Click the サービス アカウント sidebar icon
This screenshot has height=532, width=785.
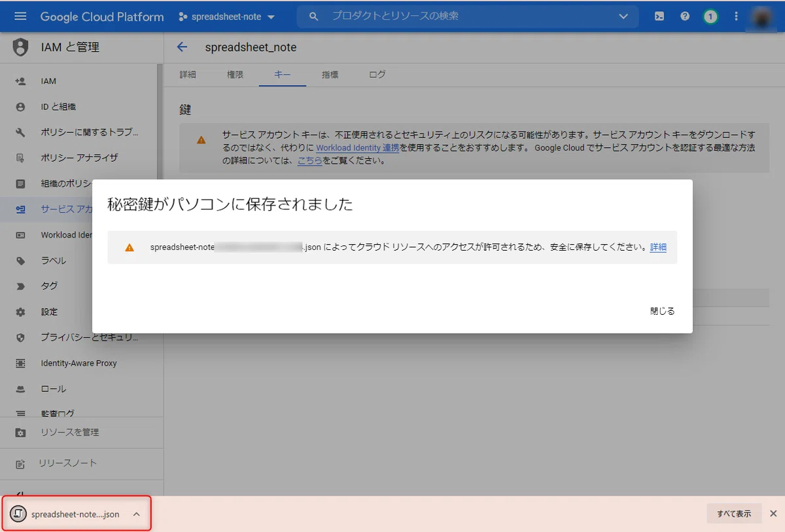tap(20, 209)
